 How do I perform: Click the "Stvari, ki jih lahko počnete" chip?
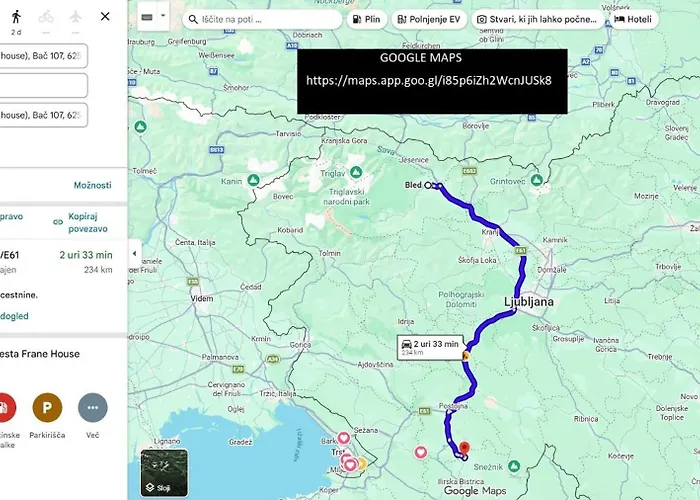coord(538,19)
